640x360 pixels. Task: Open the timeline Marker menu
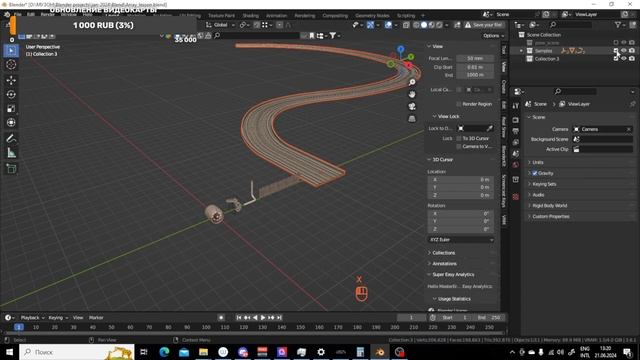[x=96, y=318]
